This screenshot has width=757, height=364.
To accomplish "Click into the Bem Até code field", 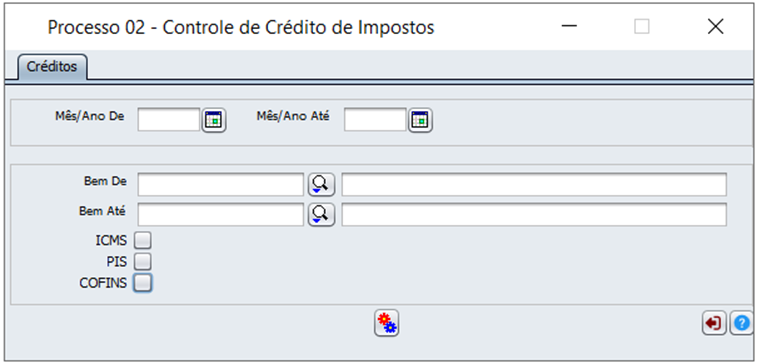I will point(221,214).
